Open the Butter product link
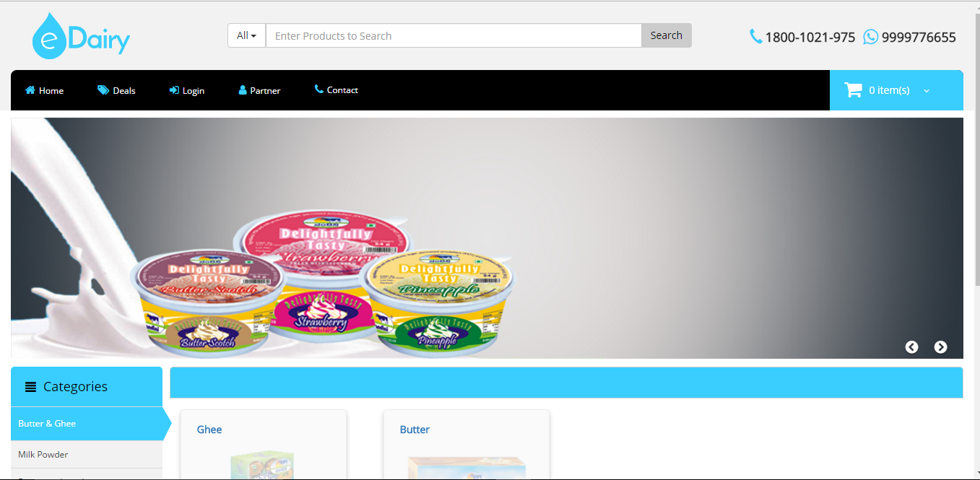The image size is (980, 480). [415, 429]
